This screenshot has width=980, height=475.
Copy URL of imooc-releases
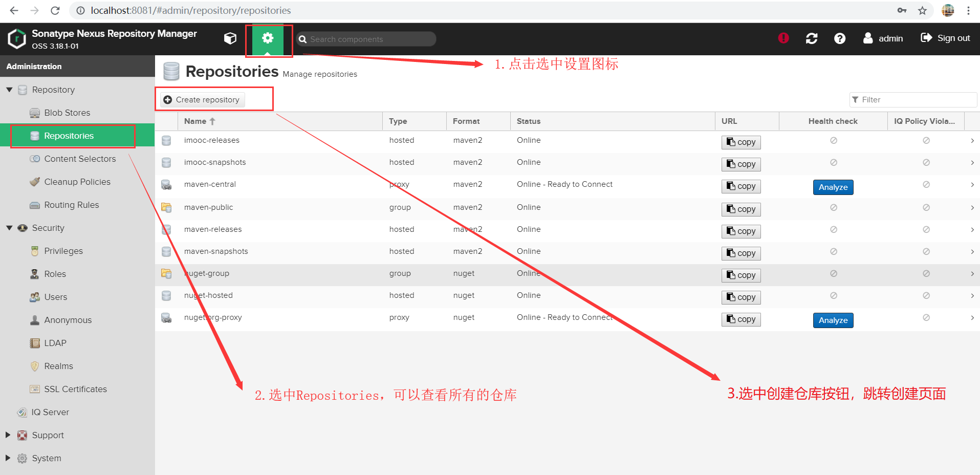(741, 142)
